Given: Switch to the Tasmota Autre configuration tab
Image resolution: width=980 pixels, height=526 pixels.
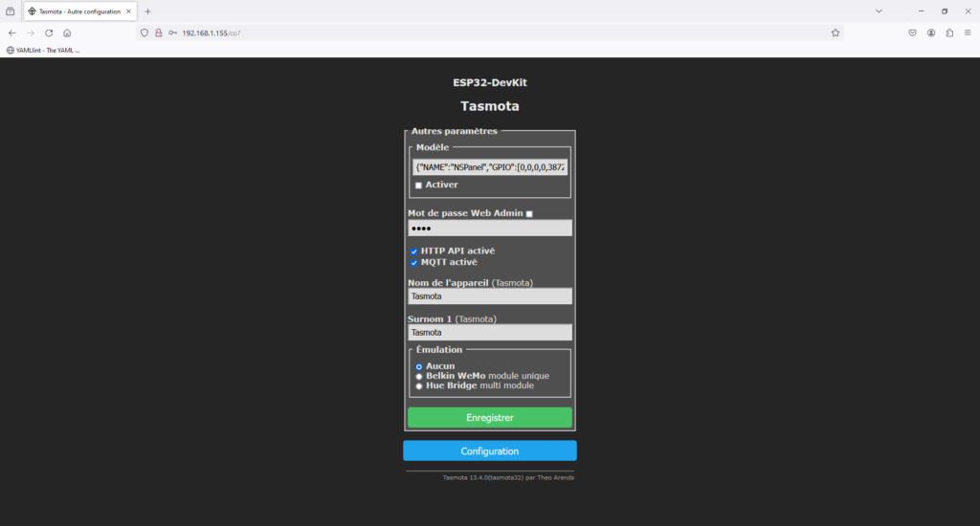Looking at the screenshot, I should pyautogui.click(x=80, y=11).
